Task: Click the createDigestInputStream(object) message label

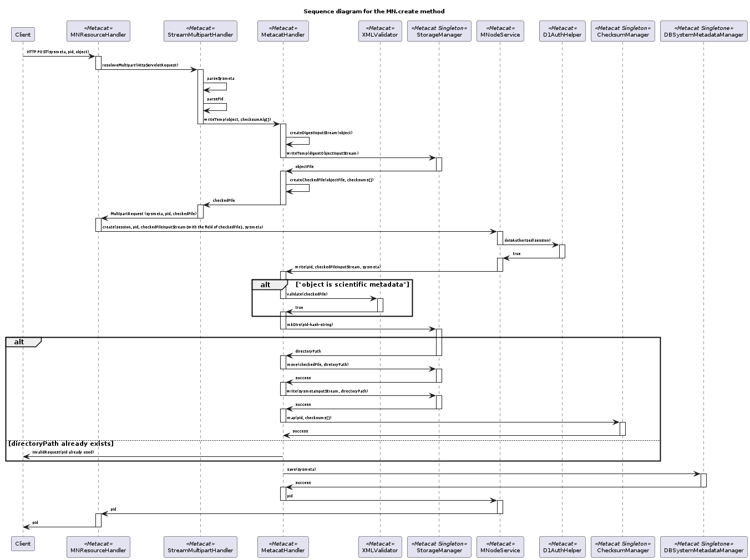Action: coord(321,133)
